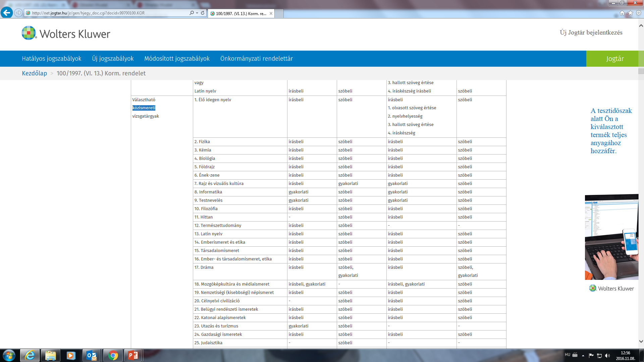Click 'Választható' text in left column
Viewport: 644px width, 362px height.
[x=144, y=100]
